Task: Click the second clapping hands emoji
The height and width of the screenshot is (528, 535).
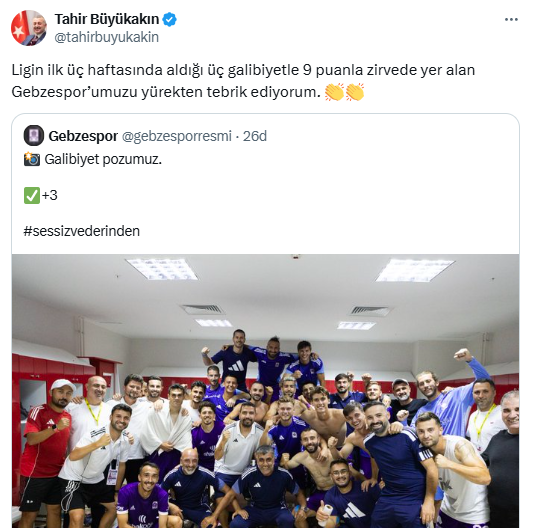Action: tap(355, 92)
